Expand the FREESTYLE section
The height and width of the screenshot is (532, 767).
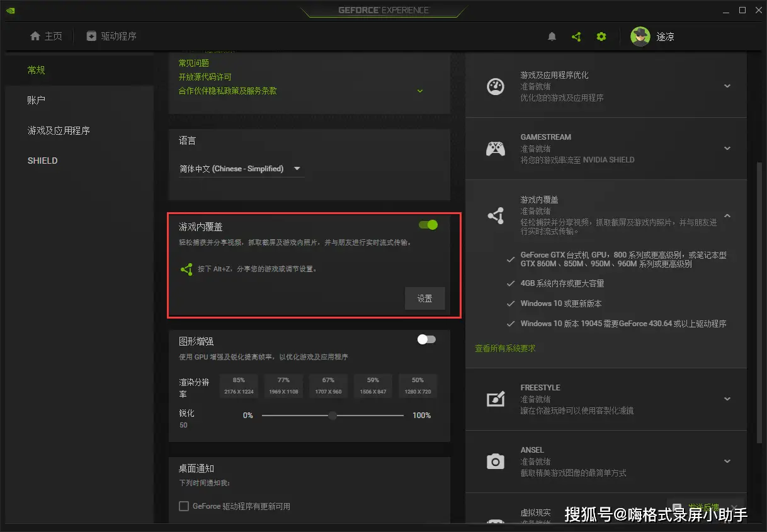coord(727,399)
